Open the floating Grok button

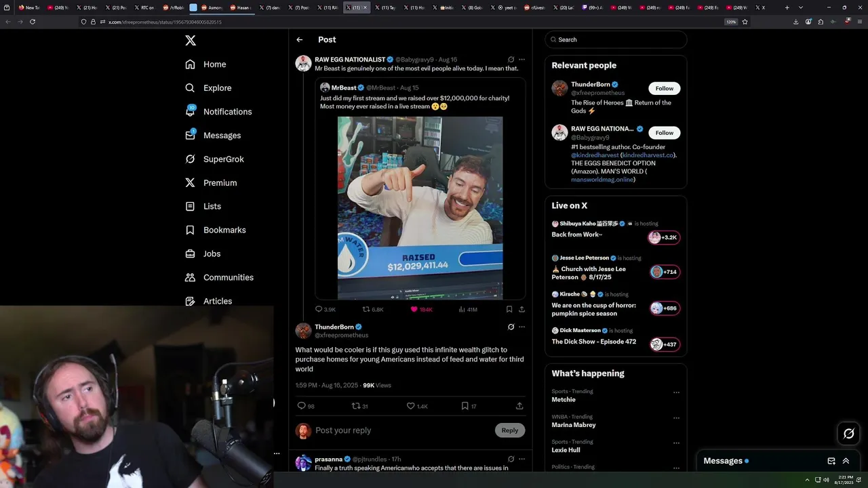tap(848, 434)
